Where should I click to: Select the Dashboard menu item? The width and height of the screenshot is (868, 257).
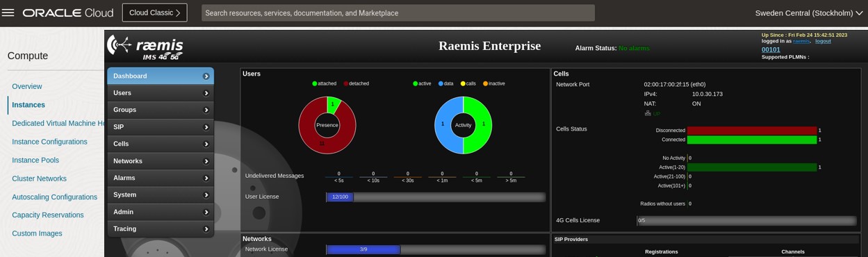coord(161,76)
